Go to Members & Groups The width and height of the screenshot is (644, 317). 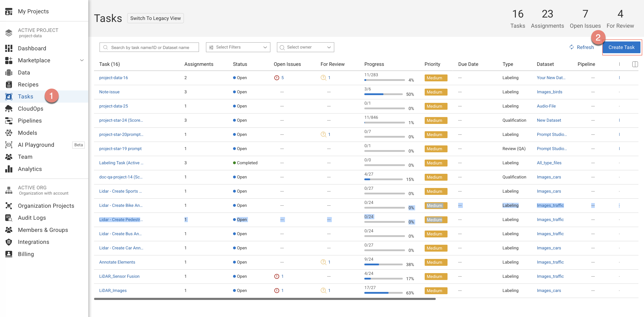[43, 230]
